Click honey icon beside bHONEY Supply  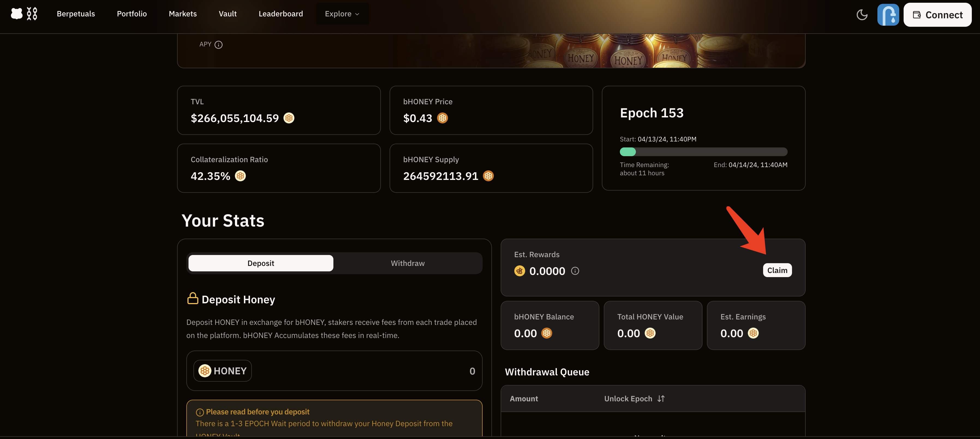pyautogui.click(x=488, y=176)
